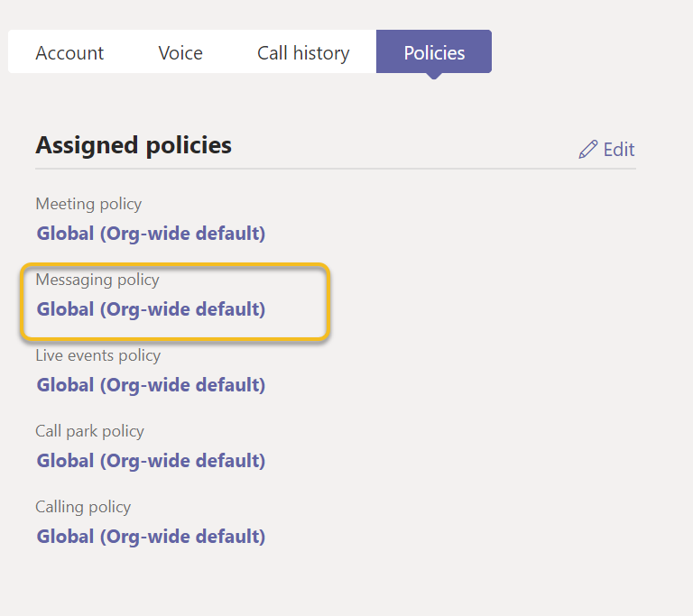The width and height of the screenshot is (693, 616).
Task: Click the Edit text link
Action: [x=619, y=150]
